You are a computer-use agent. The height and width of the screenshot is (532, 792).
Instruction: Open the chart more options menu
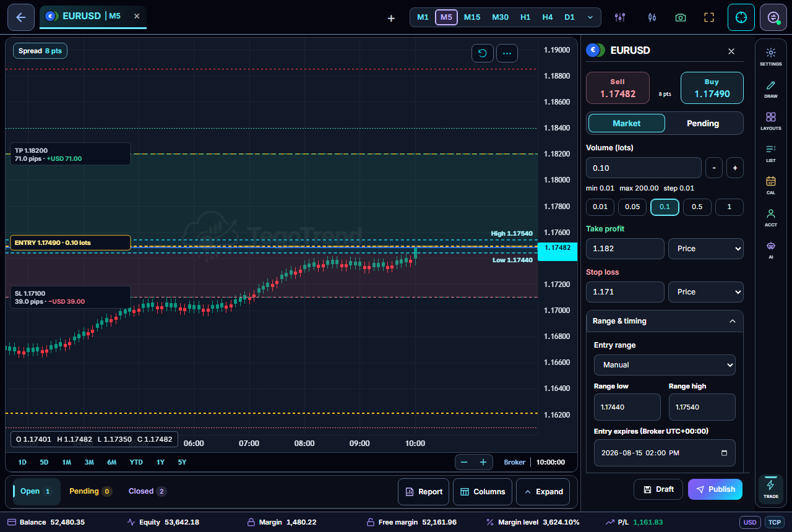pyautogui.click(x=507, y=53)
